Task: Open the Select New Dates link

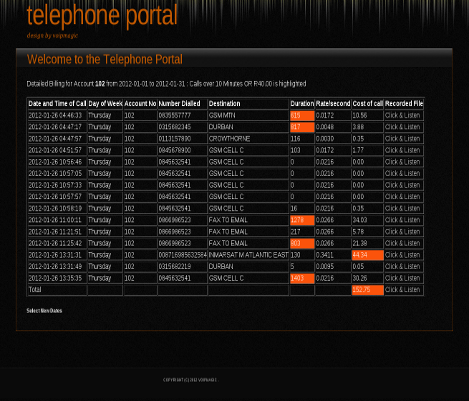Action: (44, 311)
